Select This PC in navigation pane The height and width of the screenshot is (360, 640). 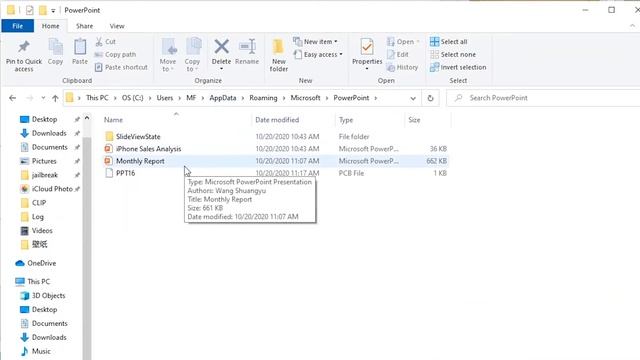[38, 282]
